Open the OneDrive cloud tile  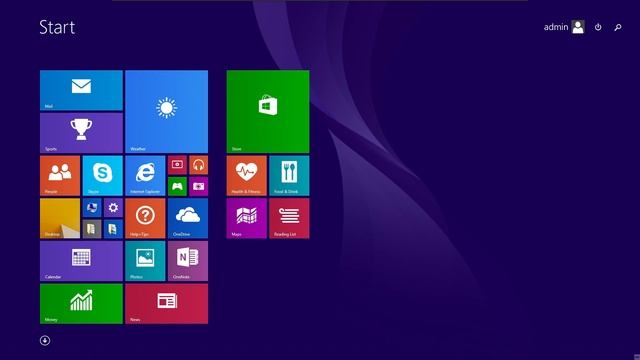188,218
